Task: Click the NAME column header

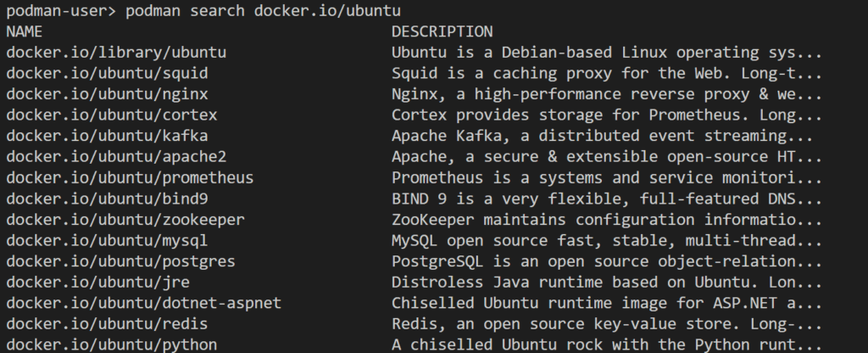Action: (24, 31)
